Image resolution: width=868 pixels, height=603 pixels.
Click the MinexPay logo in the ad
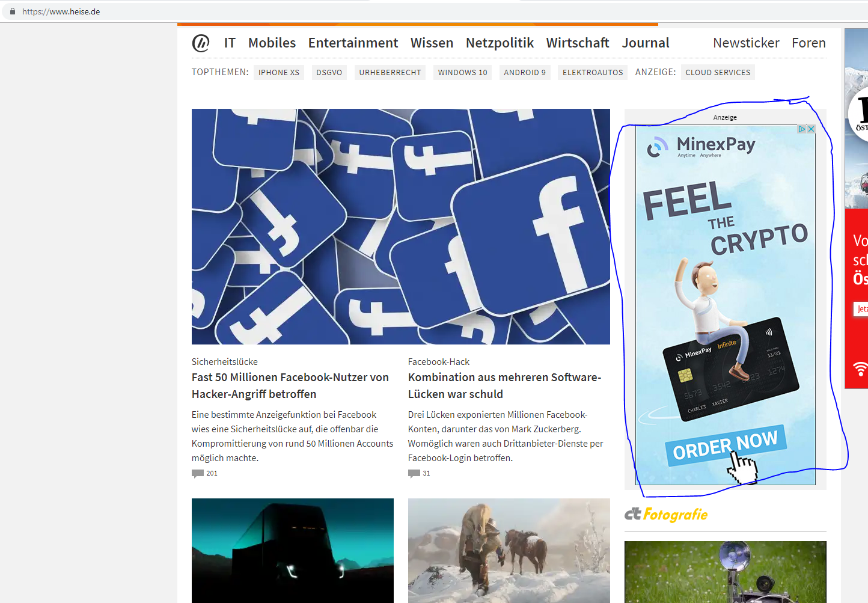701,146
